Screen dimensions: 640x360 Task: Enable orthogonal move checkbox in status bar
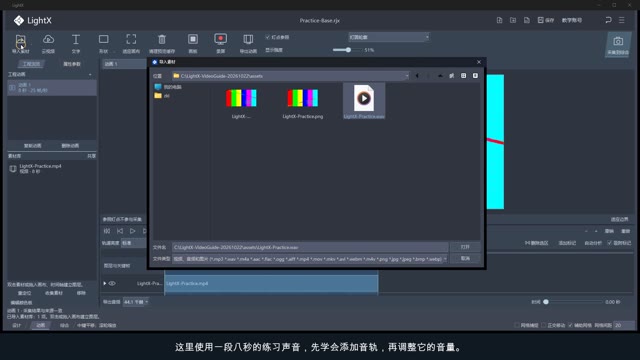tap(543, 325)
